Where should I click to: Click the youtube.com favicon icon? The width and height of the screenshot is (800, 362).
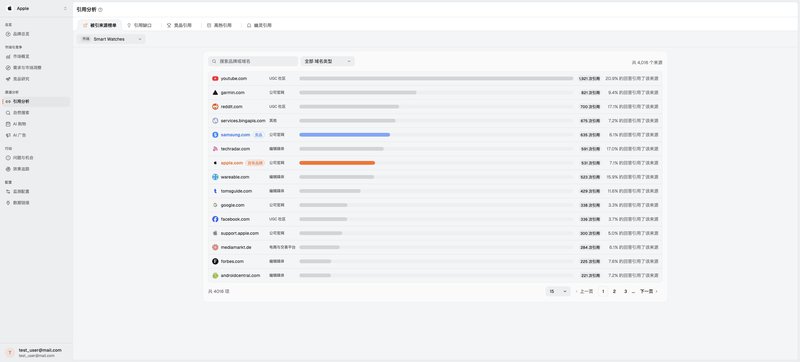[215, 79]
